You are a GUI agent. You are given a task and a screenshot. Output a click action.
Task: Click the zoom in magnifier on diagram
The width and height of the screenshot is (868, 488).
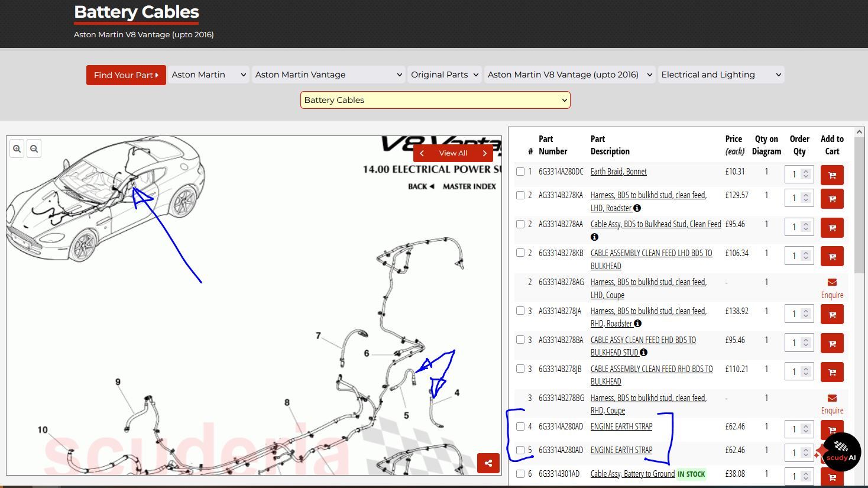(17, 149)
